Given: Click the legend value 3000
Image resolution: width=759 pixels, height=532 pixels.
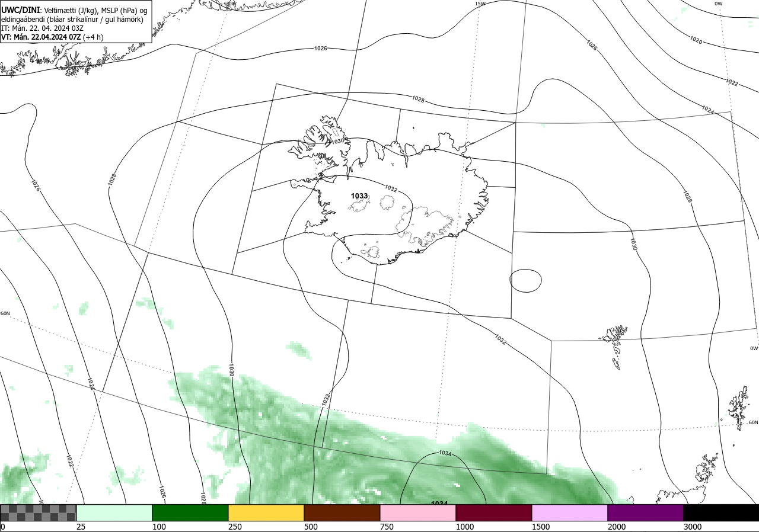Looking at the screenshot, I should (x=693, y=527).
